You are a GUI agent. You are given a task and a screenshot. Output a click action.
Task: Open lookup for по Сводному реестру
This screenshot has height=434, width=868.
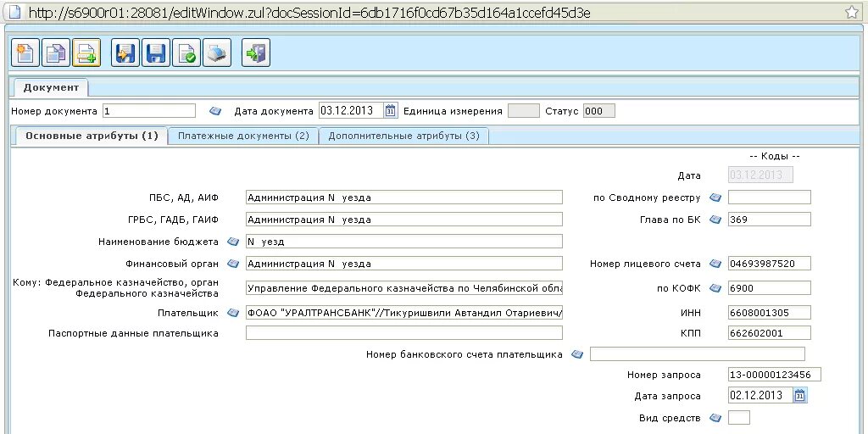tap(715, 198)
